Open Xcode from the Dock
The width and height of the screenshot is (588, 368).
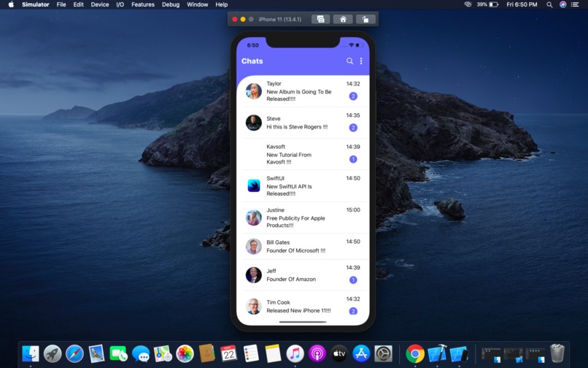point(437,353)
